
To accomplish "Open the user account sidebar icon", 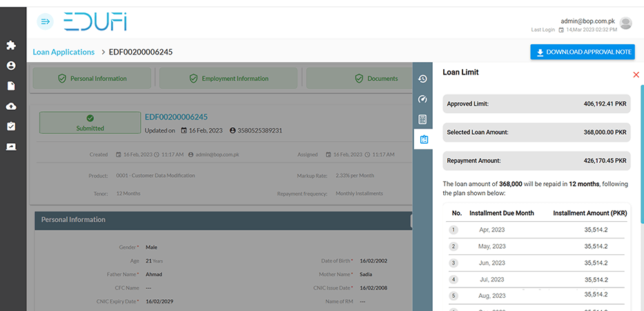I will 11,66.
